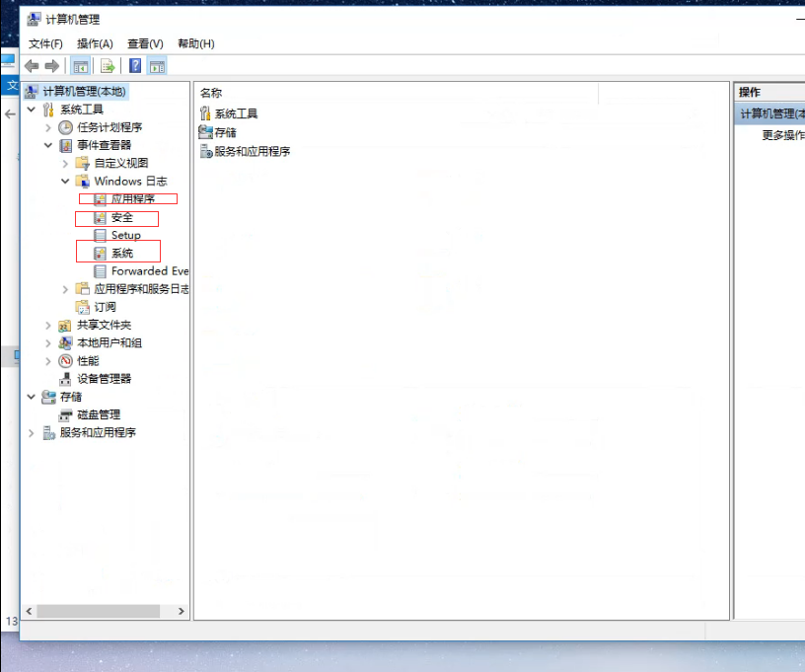Toggle the show/hide action pane icon
Screen dimensions: 805x672
coord(157,66)
